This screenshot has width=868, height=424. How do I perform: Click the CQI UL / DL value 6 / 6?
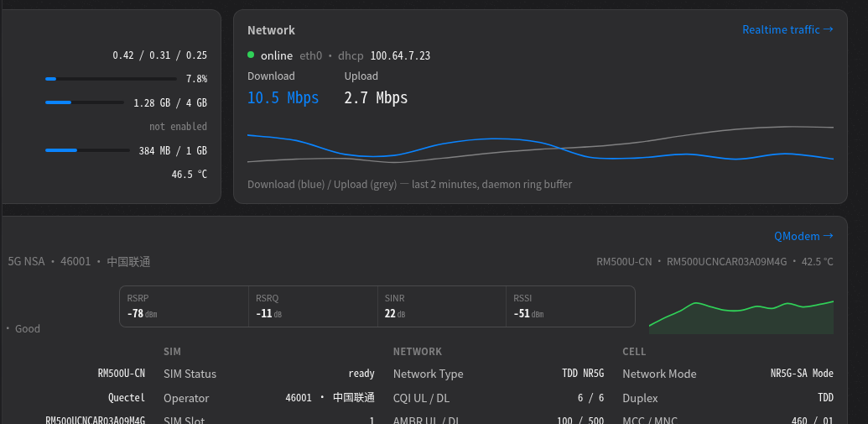[x=590, y=398]
